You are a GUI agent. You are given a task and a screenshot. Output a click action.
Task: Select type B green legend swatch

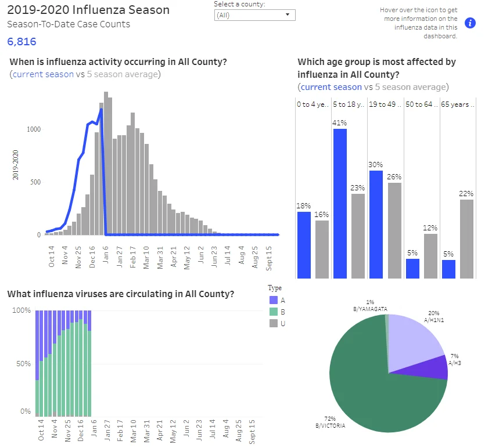tap(273, 312)
